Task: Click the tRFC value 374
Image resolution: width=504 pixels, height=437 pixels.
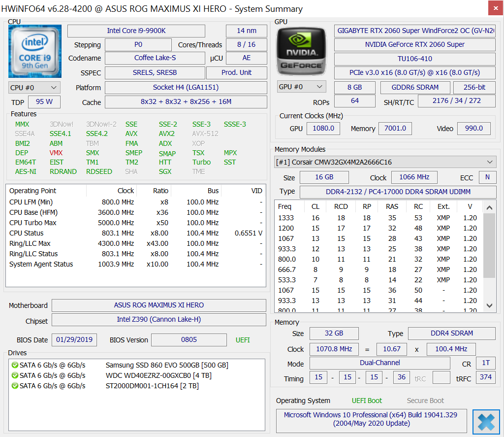Action: 486,377
